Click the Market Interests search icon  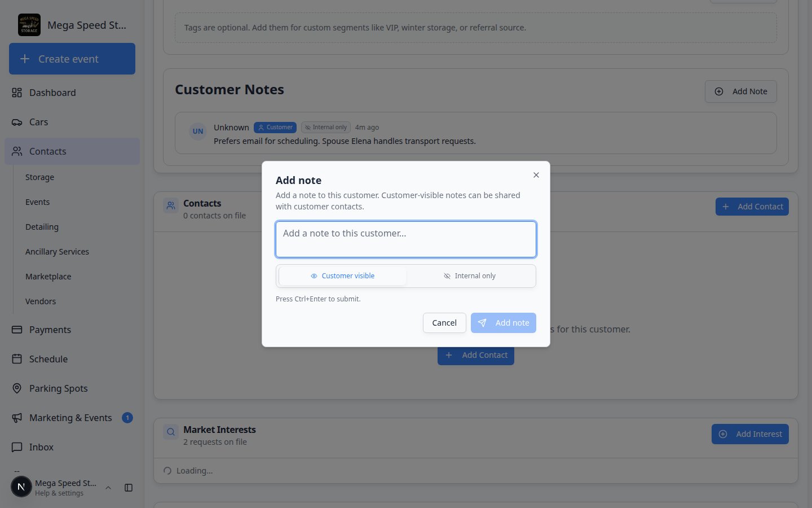[x=171, y=432]
